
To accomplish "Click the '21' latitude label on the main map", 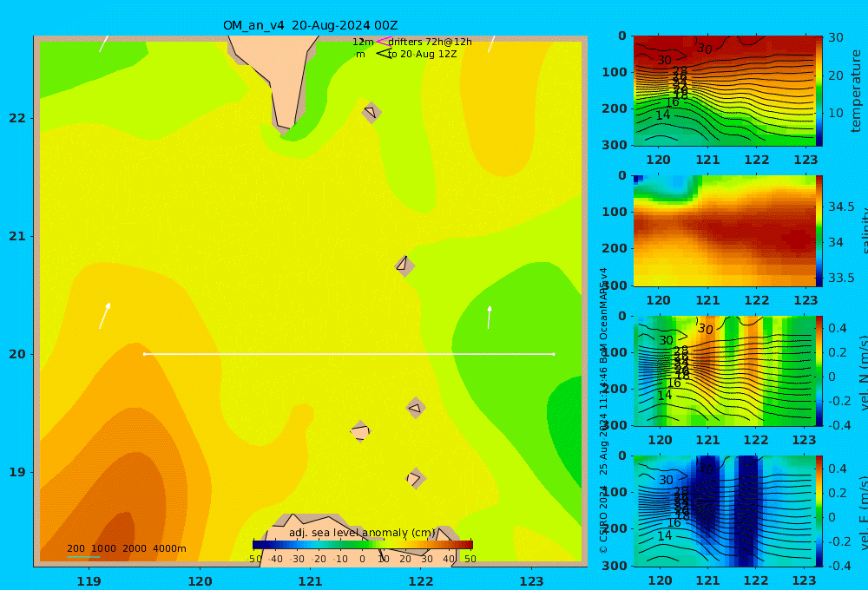I will [17, 236].
